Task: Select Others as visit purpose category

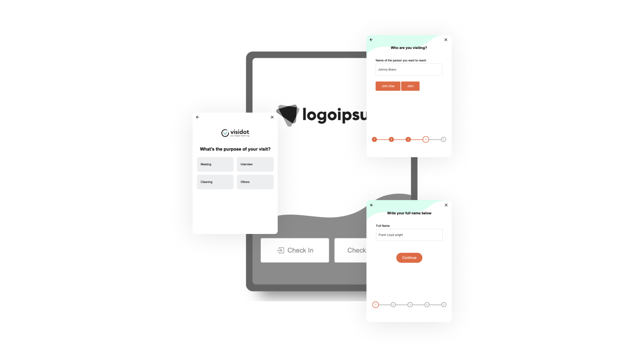Action: (x=255, y=182)
